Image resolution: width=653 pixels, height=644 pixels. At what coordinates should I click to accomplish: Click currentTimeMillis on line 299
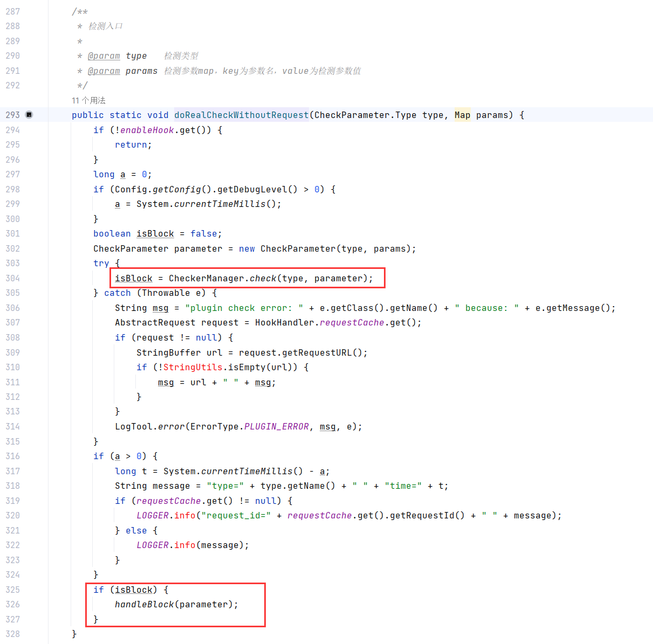(220, 204)
